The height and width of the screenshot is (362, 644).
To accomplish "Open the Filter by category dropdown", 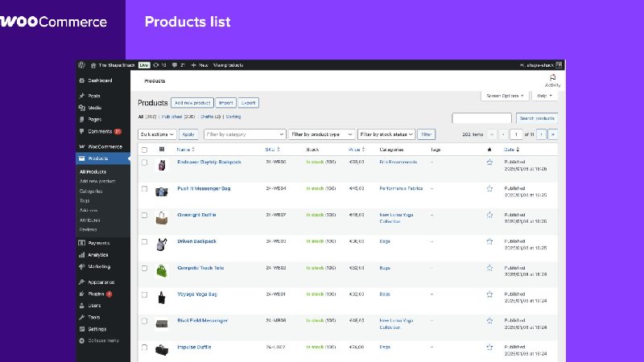I will pos(245,134).
